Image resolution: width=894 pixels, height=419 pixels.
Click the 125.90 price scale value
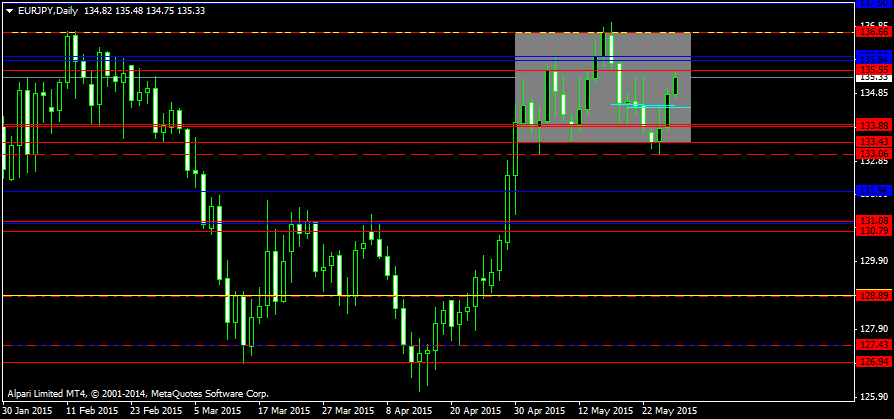pos(875,397)
